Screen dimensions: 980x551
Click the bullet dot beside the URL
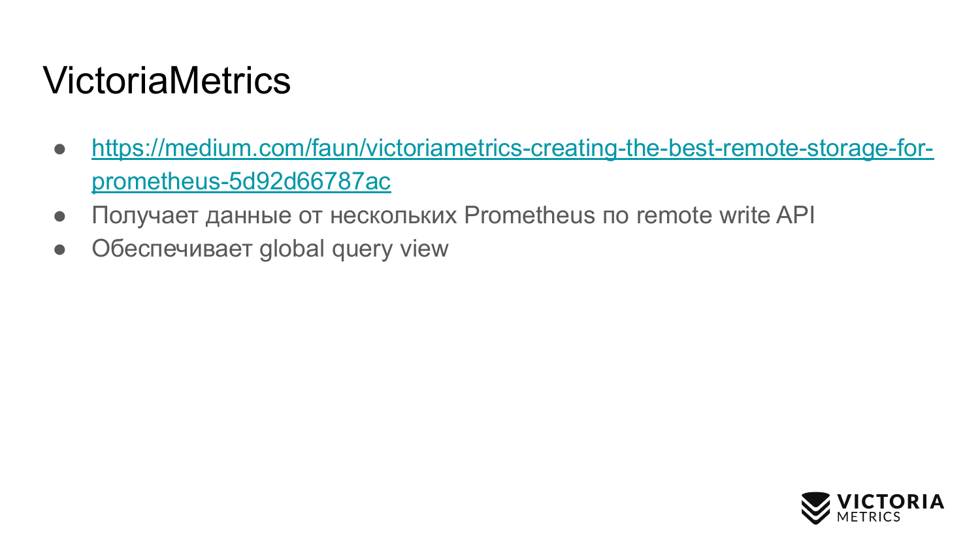(60, 149)
